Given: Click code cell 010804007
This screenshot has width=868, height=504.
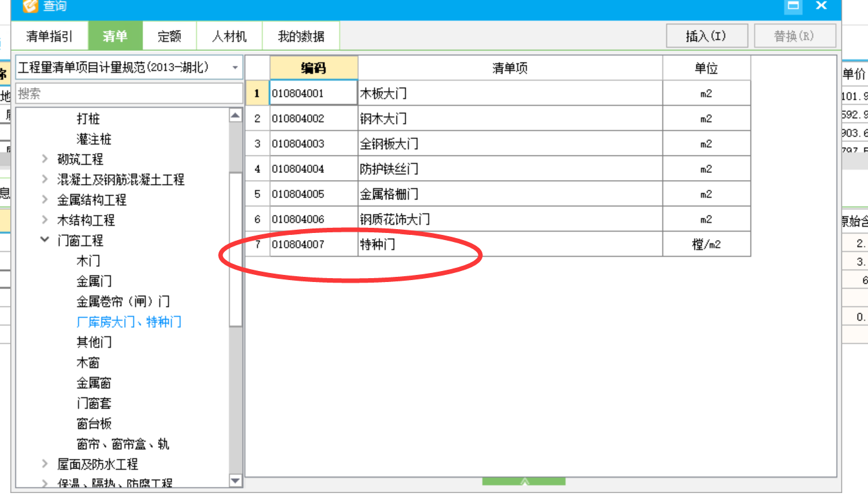Looking at the screenshot, I should (x=313, y=245).
